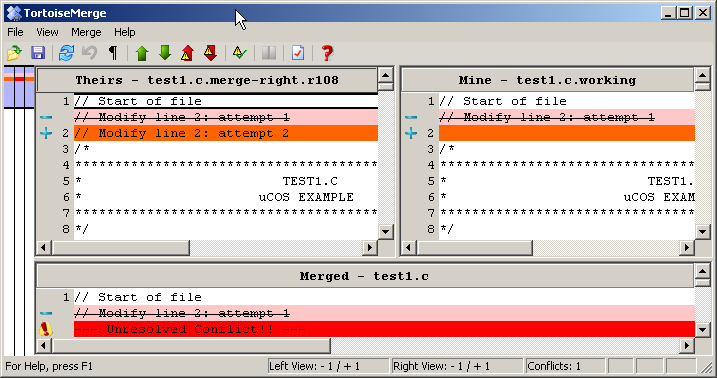
Task: Go to next difference green down arrow
Action: point(165,53)
